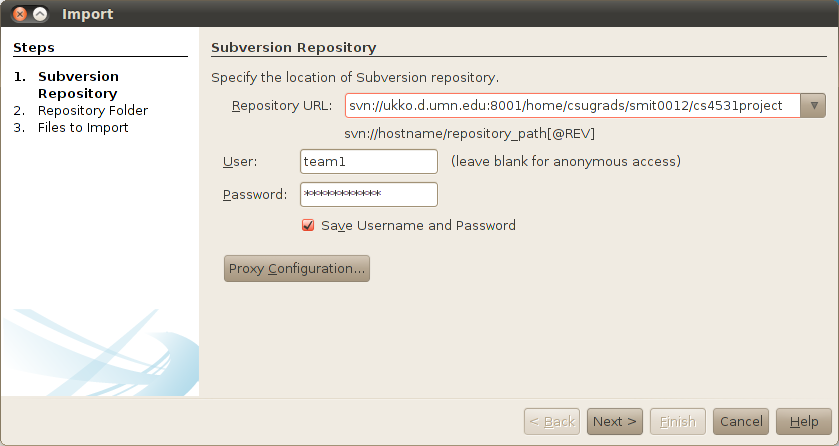Open Help for this wizard
The height and width of the screenshot is (446, 839).
(804, 422)
